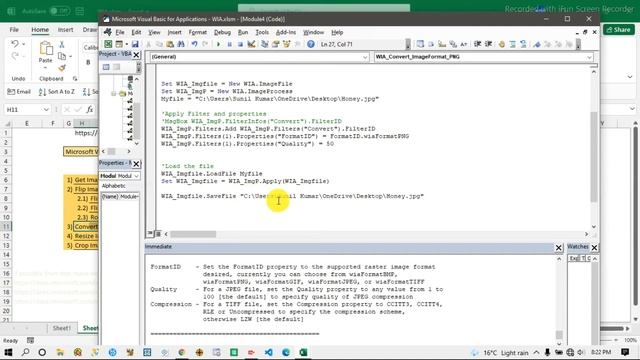Screen dimensions: 640x360
Task: Click the weather 16°C Light rain widget
Action: (500, 352)
